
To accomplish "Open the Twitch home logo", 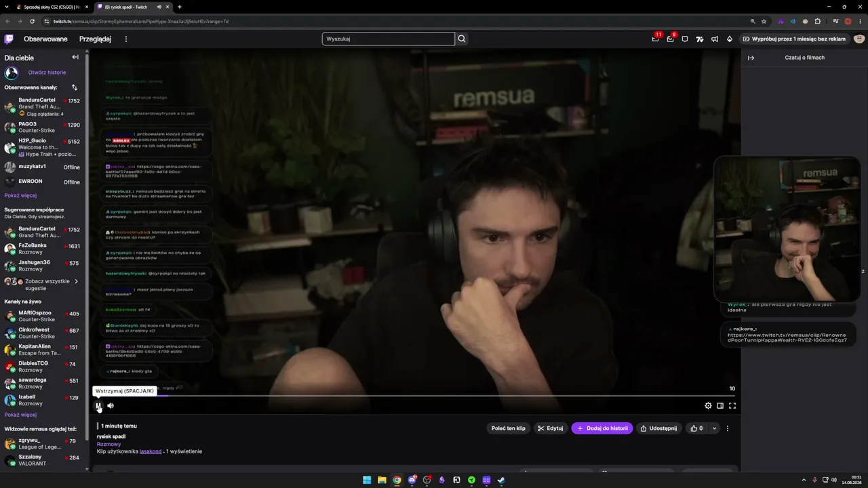I will point(9,39).
